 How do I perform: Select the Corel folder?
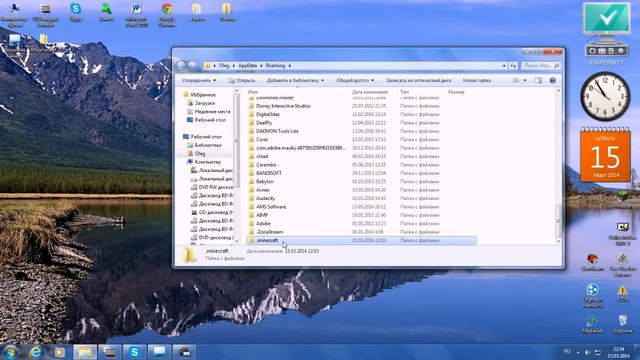pyautogui.click(x=262, y=140)
